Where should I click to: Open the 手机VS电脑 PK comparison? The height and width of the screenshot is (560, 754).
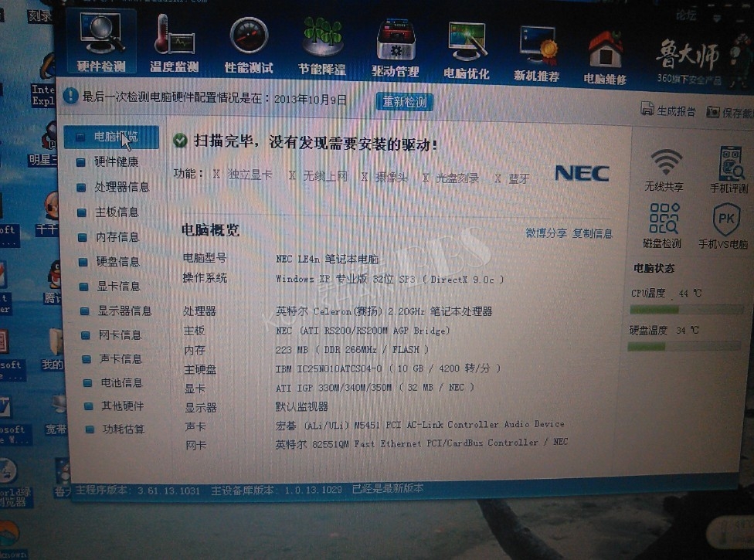[725, 226]
